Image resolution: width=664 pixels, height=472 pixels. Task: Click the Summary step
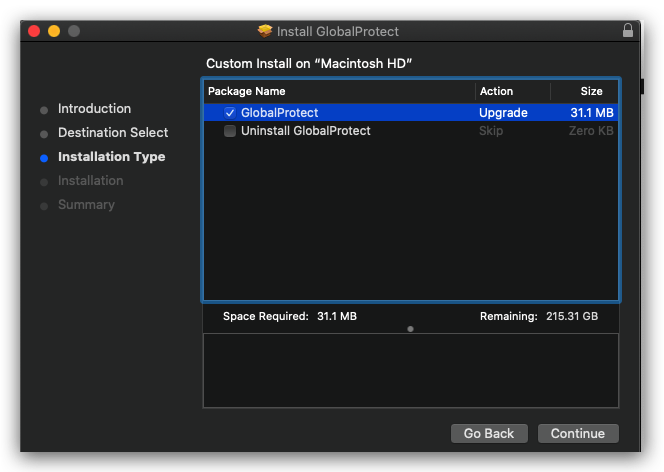[x=86, y=205]
